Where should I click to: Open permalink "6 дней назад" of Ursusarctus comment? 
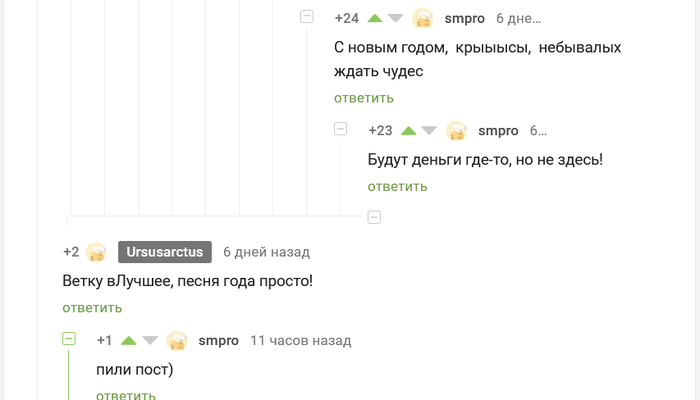pyautogui.click(x=266, y=252)
